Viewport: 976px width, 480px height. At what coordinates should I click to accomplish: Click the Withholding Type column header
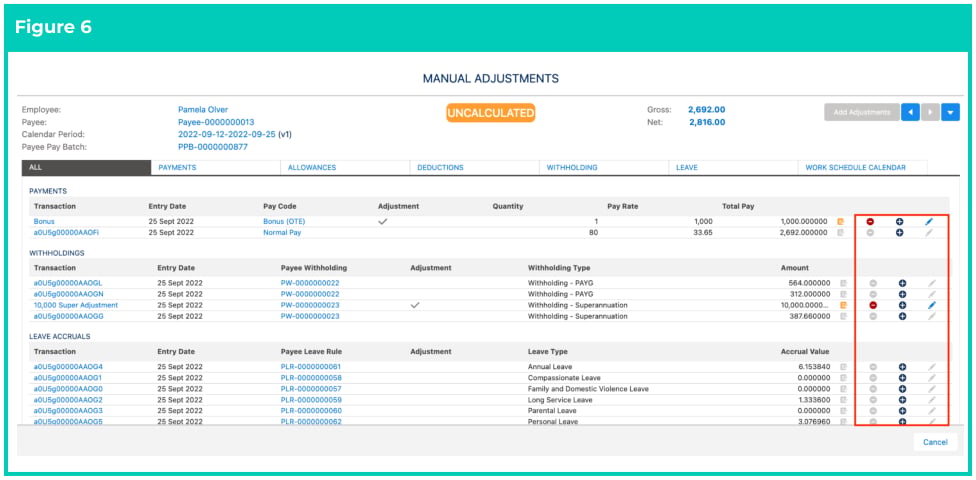pyautogui.click(x=559, y=268)
